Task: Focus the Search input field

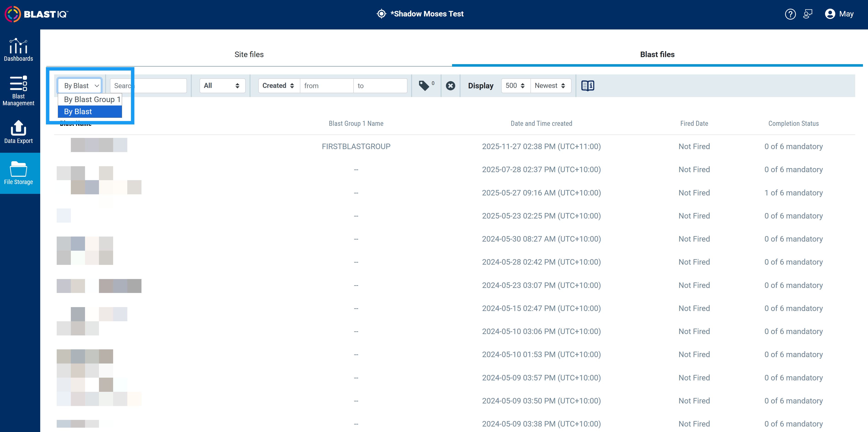Action: pos(148,86)
